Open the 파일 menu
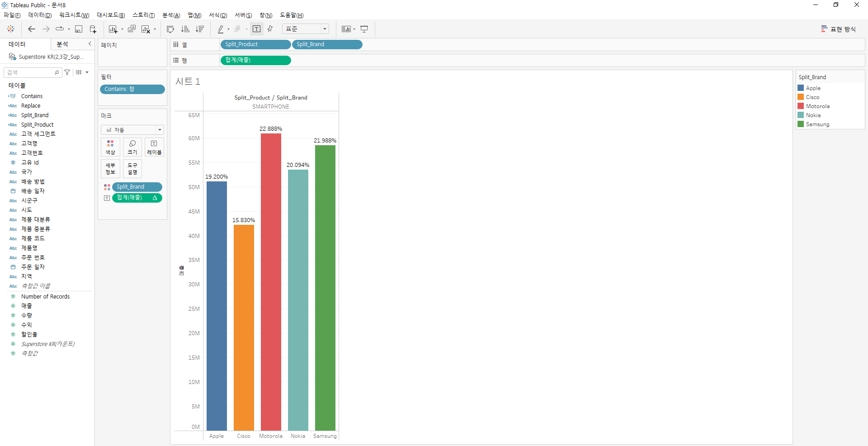Image resolution: width=868 pixels, height=446 pixels. pos(12,15)
